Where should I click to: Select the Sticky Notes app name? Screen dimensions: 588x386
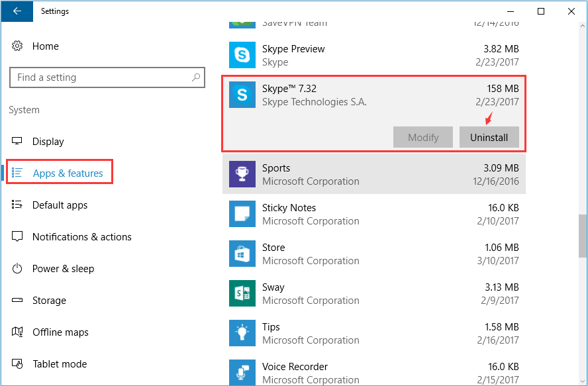(289, 208)
